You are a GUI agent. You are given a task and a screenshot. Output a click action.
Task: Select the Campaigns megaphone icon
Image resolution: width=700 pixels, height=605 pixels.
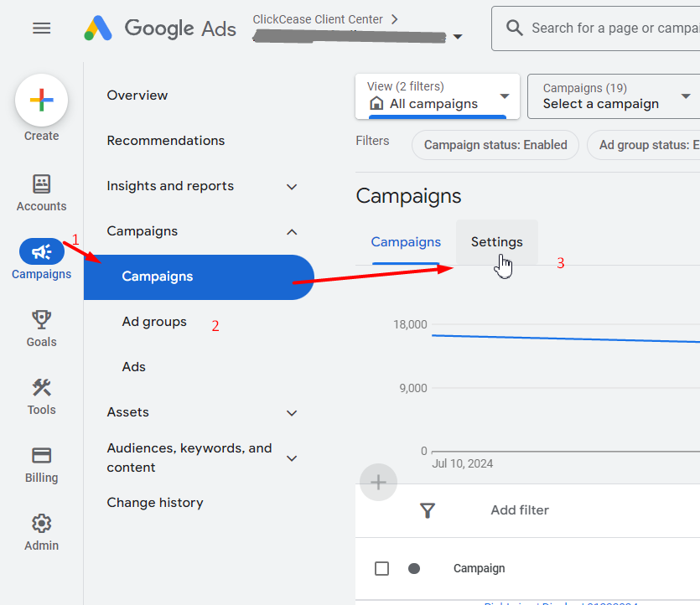tap(42, 251)
